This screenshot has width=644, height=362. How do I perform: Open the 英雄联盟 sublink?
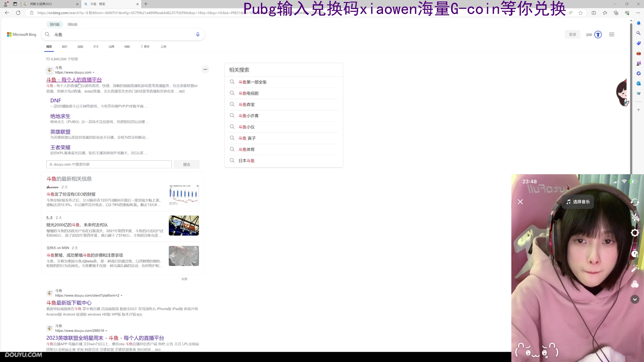(60, 132)
